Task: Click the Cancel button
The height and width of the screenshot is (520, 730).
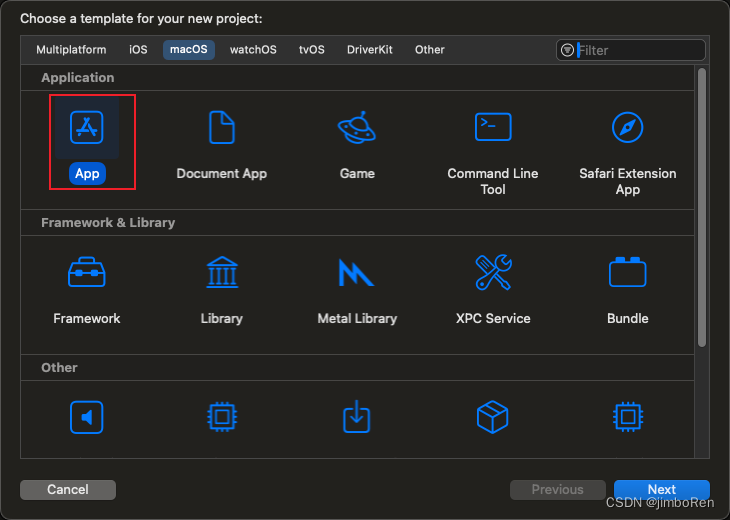Action: 68,490
